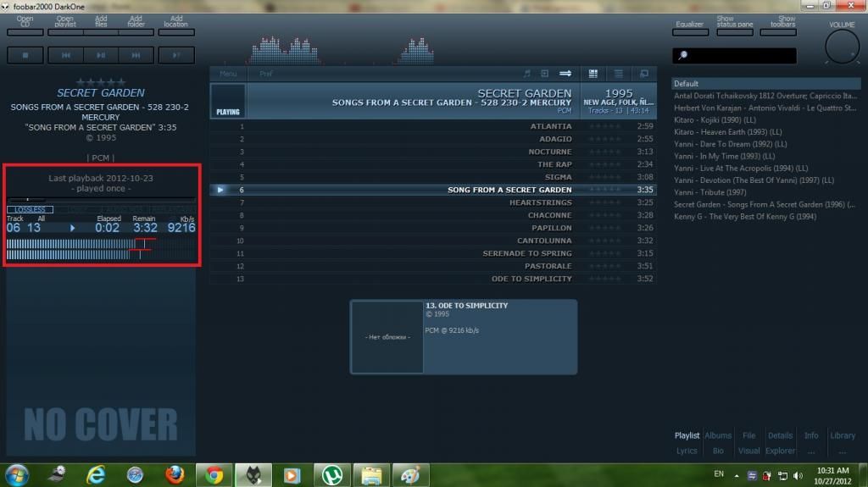Image resolution: width=868 pixels, height=487 pixels.
Task: Switch to the Details tab
Action: (x=780, y=435)
